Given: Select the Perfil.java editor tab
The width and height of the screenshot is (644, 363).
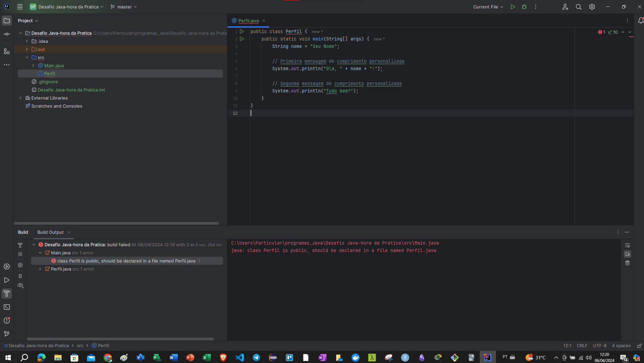Looking at the screenshot, I should click(x=248, y=21).
